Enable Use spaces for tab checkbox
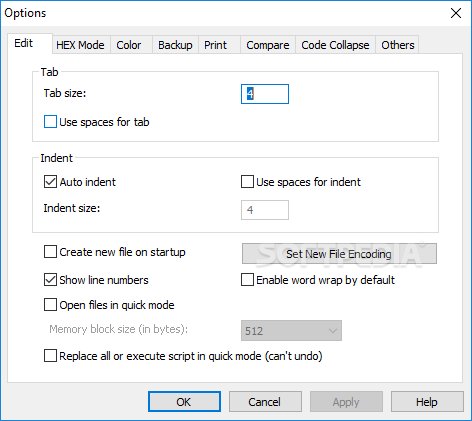Viewport: 472px width, 421px height. click(x=50, y=122)
